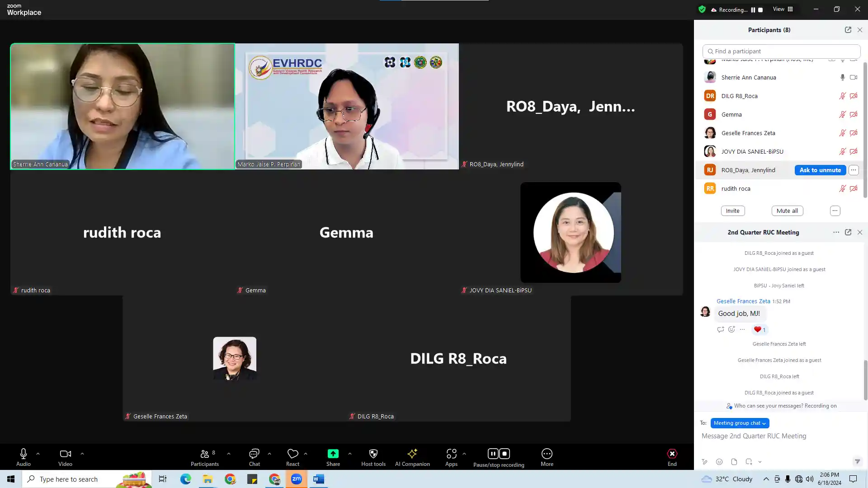
Task: Pop out the Participants panel
Action: 848,30
